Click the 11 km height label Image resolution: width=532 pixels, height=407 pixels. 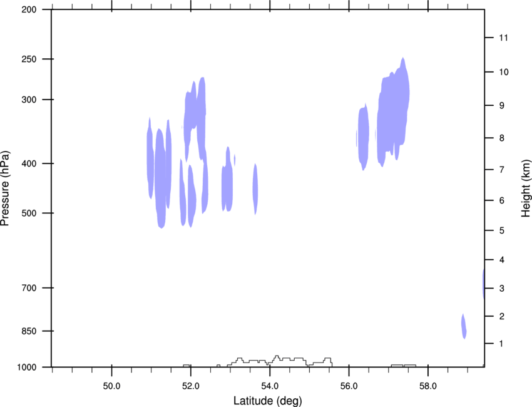click(x=503, y=38)
